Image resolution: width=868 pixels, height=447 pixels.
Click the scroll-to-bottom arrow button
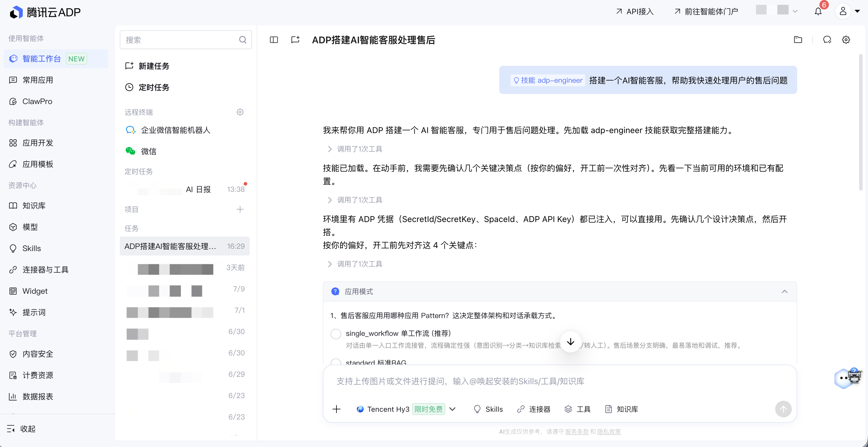[570, 341]
